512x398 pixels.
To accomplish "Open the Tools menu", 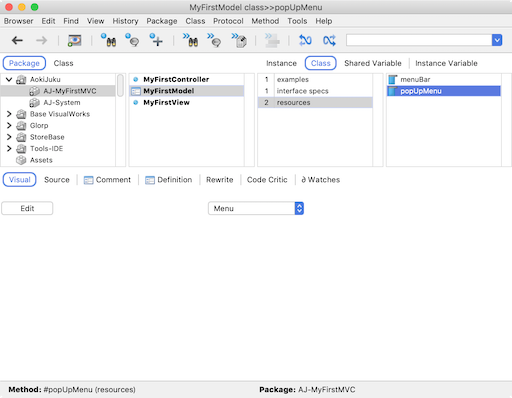I will (x=297, y=21).
